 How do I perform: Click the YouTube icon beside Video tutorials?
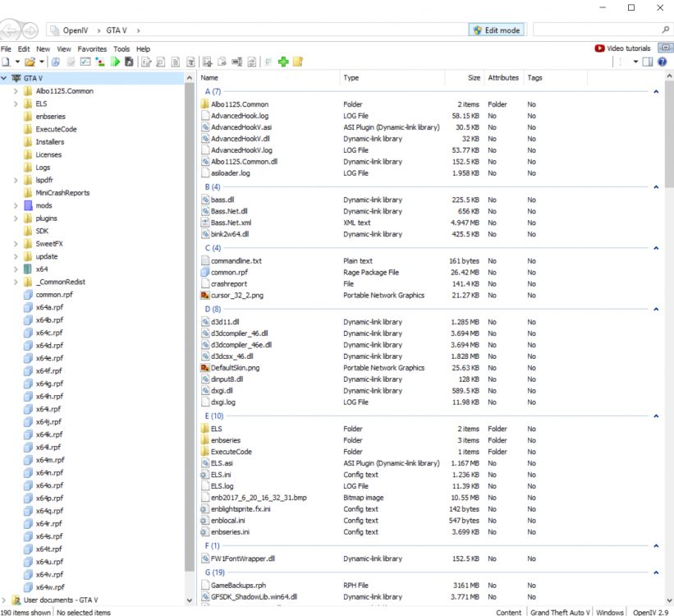click(599, 48)
